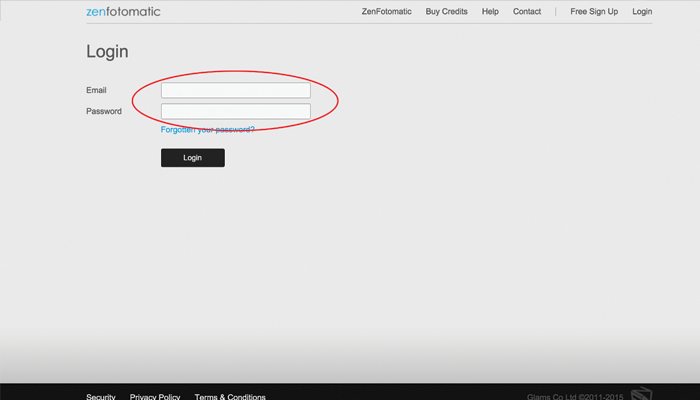This screenshot has height=400, width=700.
Task: Click the zenfotomatic logo
Action: tap(123, 12)
